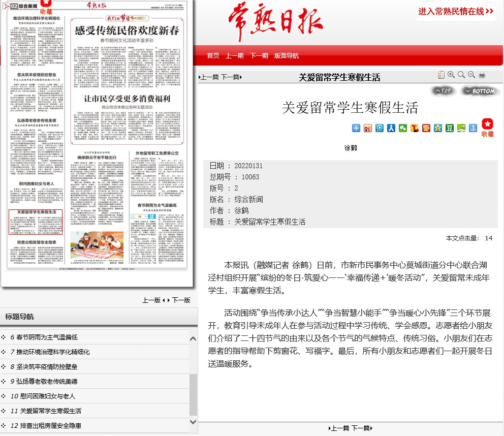Click 进入常熟民情在线 link
Viewport: 504px width, 436px height.
click(456, 11)
